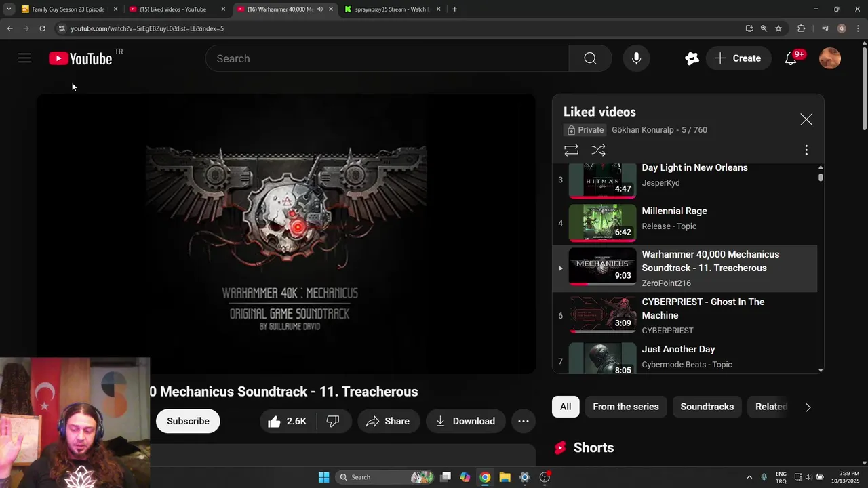Open the browser extensions puzzle icon
Image resolution: width=868 pixels, height=488 pixels.
[x=801, y=28]
